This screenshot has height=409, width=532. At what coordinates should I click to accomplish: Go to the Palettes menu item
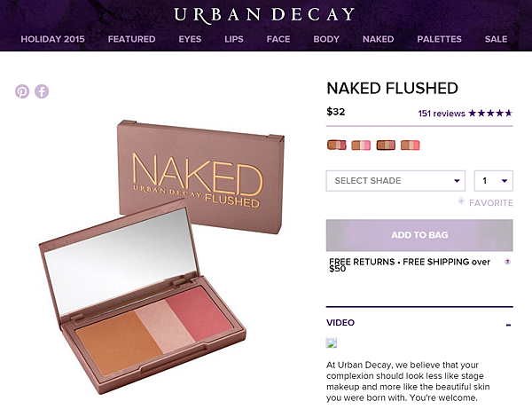click(440, 39)
